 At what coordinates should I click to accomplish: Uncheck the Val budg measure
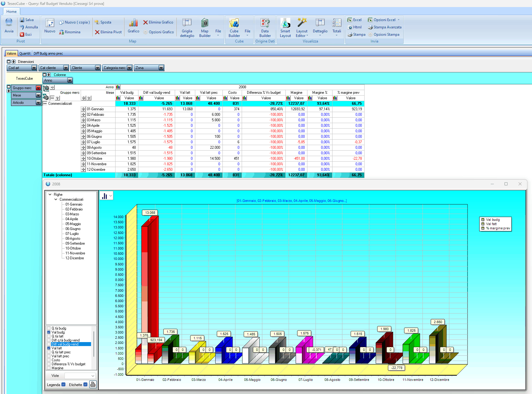(49, 332)
